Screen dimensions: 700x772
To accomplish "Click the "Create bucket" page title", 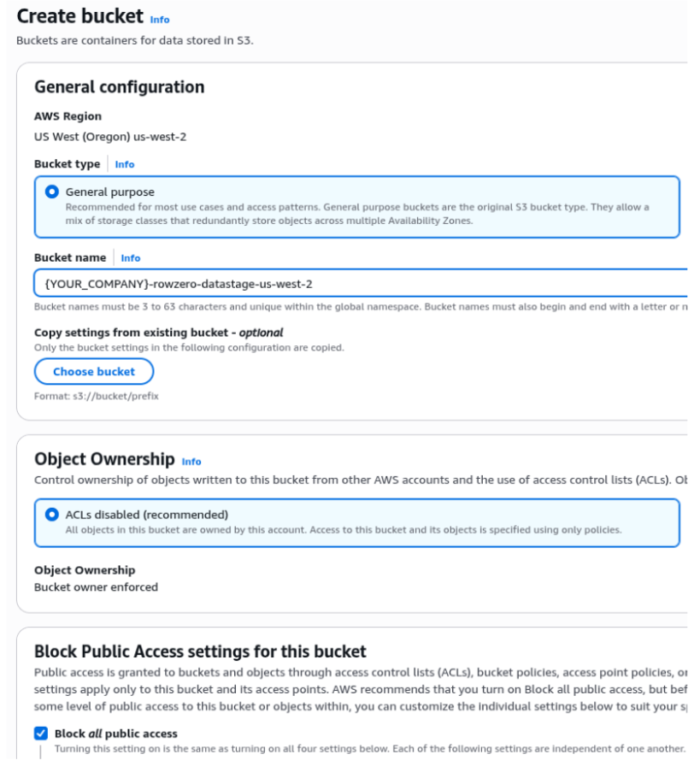I will (78, 15).
